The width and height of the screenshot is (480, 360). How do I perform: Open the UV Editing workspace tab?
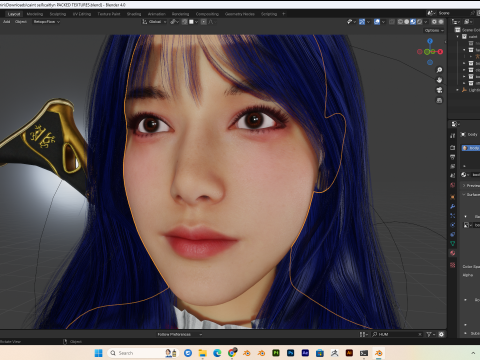(82, 14)
